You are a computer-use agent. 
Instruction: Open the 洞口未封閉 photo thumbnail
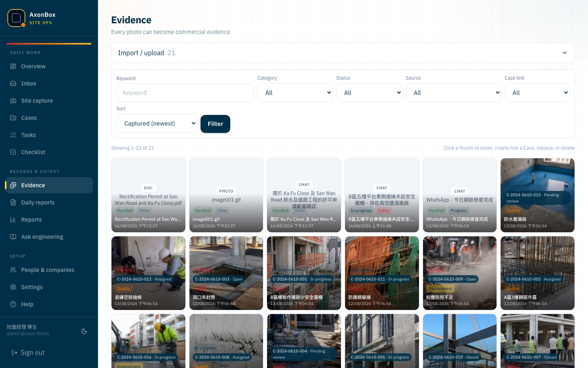click(226, 273)
